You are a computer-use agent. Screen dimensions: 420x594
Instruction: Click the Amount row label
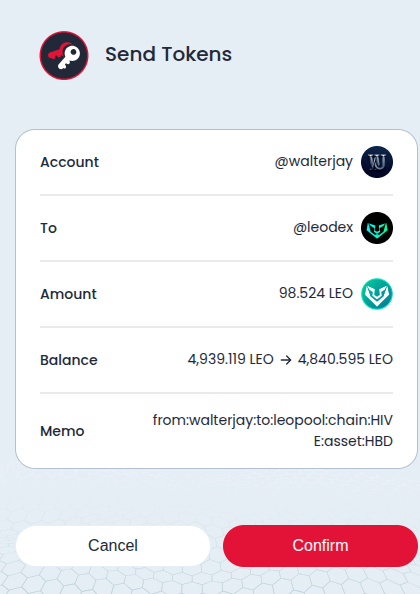69,294
